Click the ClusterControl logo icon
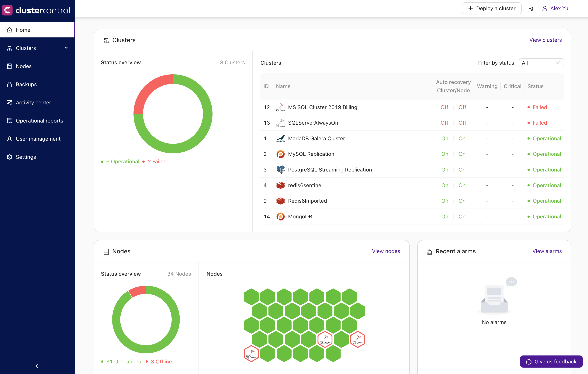Screen dimensions: 588x374 [7, 10]
